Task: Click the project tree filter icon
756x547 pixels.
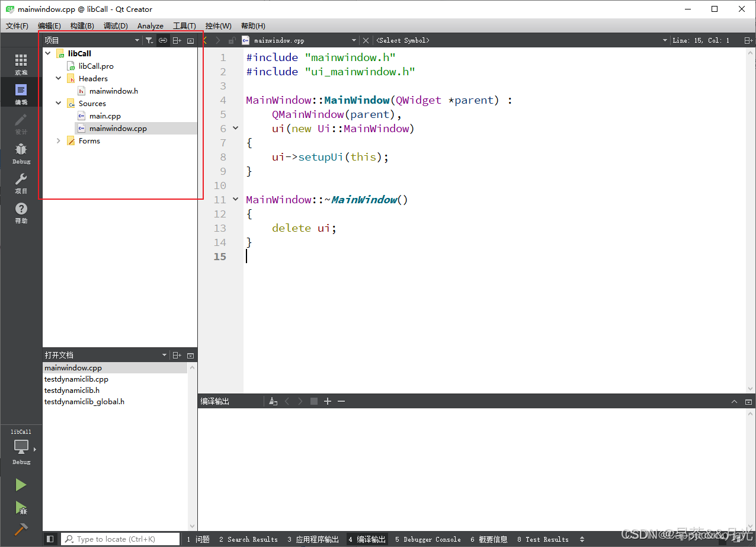Action: coord(149,40)
